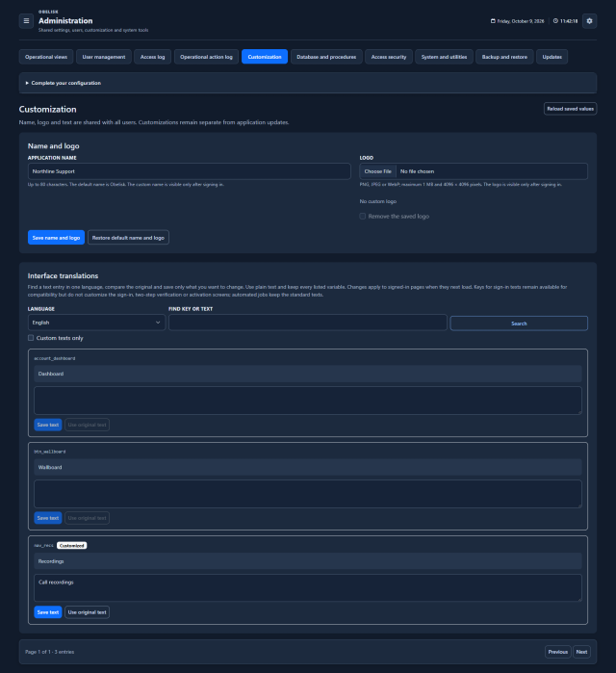This screenshot has height=673, width=616.
Task: Click custom text area for btn_wallboard
Action: [308, 494]
